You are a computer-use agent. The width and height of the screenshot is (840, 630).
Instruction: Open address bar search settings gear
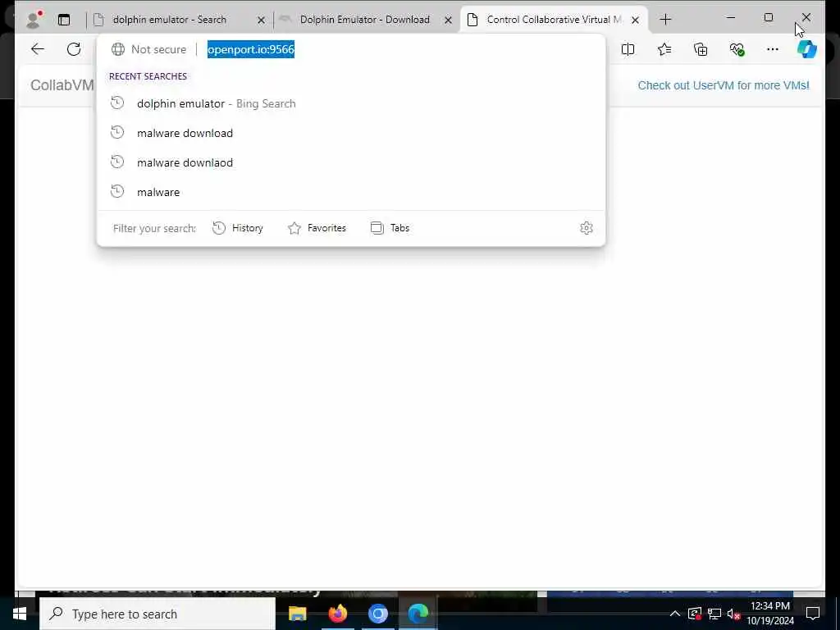click(x=586, y=228)
